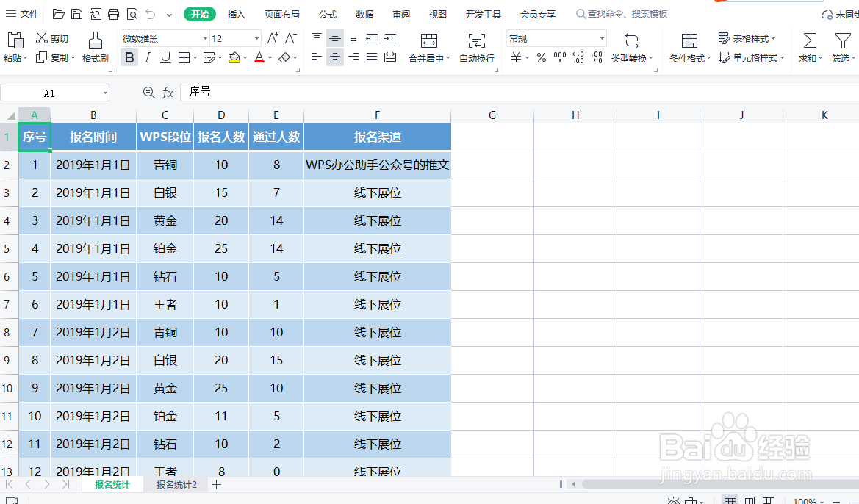859x504 pixels.
Task: Click Type Conversion (类型转换) icon
Action: (x=632, y=40)
